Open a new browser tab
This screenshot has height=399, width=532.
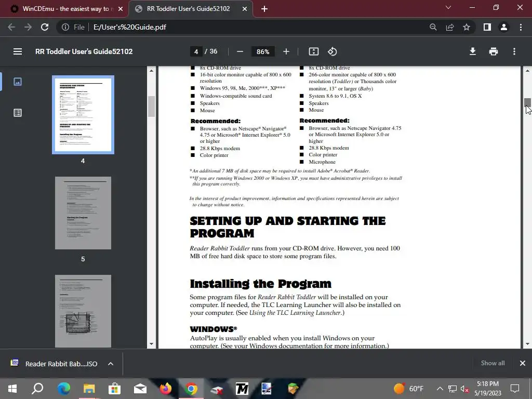point(264,9)
